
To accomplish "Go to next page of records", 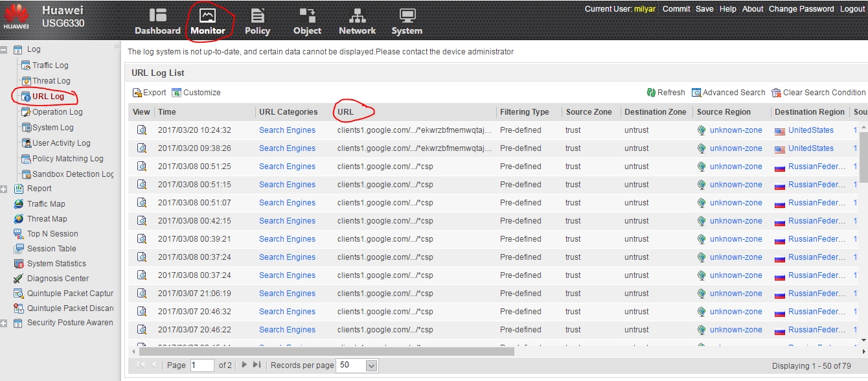I will pyautogui.click(x=244, y=365).
